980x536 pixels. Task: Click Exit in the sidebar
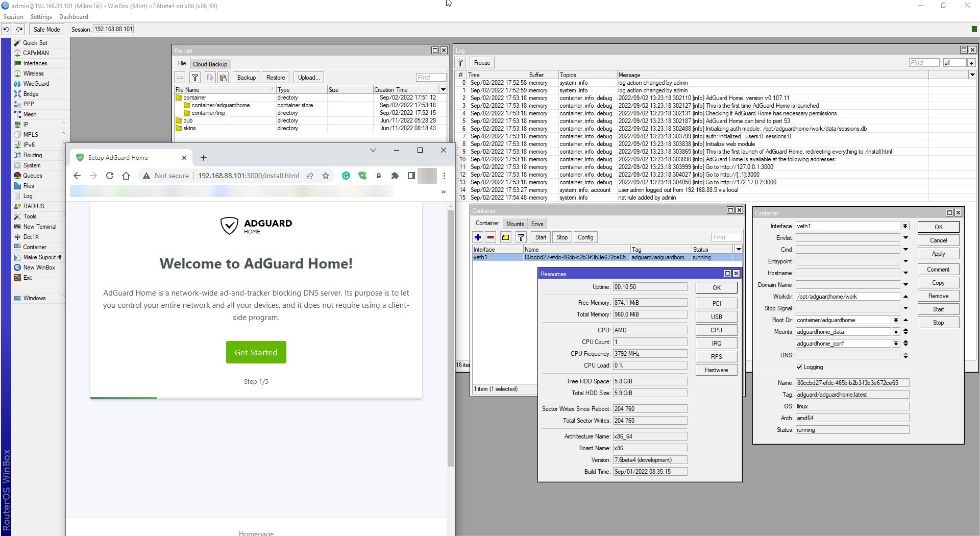[28, 278]
